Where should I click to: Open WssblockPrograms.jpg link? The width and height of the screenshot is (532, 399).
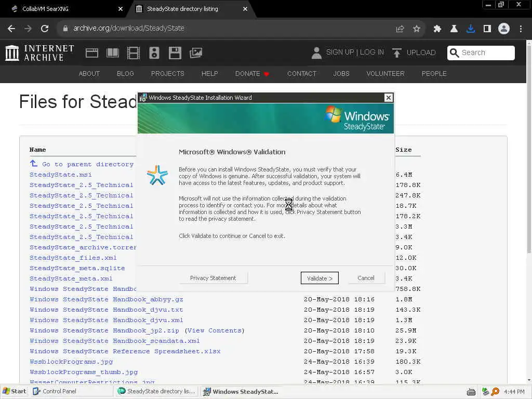coord(71,362)
